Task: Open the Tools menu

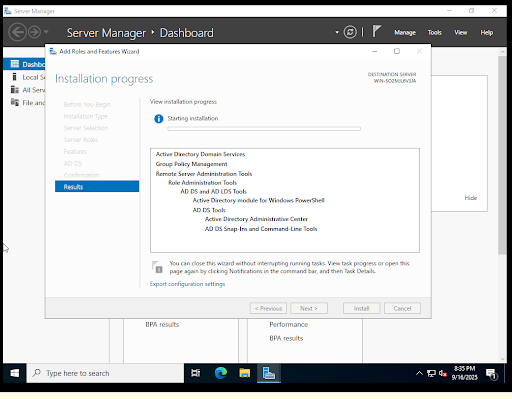Action: (x=435, y=32)
